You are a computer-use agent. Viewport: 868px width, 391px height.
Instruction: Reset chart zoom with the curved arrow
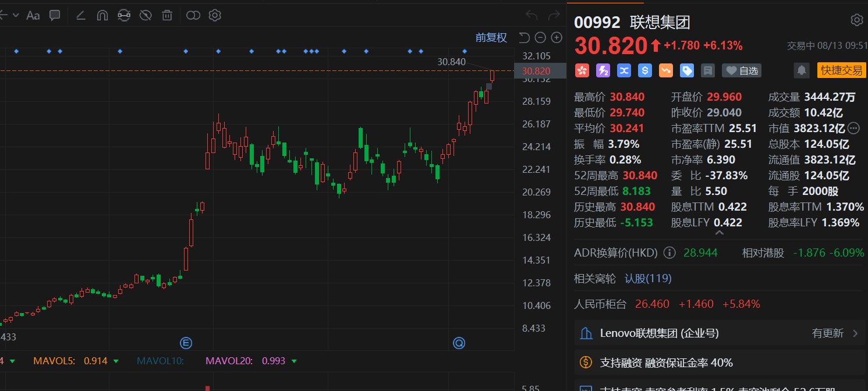524,38
